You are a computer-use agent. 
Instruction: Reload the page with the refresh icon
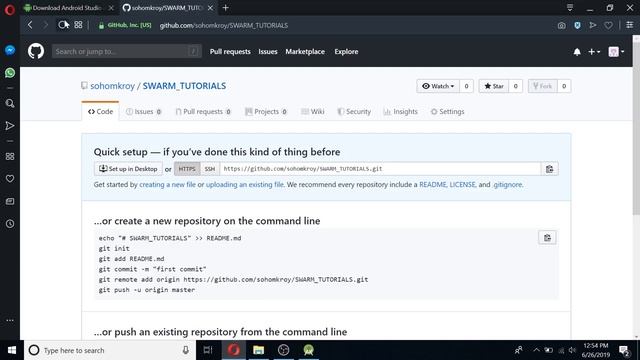[62, 25]
